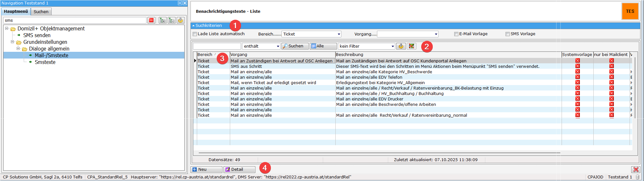
Task: Click the filter settings icon next to kein Filter
Action: [x=401, y=46]
